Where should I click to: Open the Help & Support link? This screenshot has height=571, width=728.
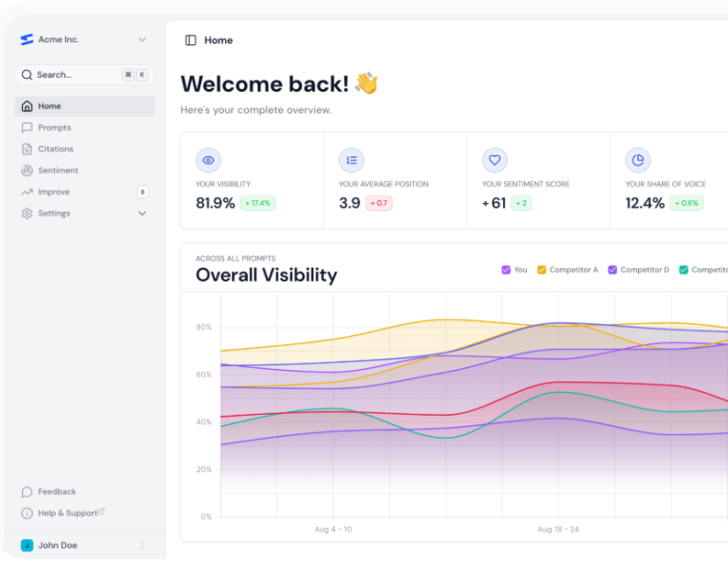pos(67,514)
